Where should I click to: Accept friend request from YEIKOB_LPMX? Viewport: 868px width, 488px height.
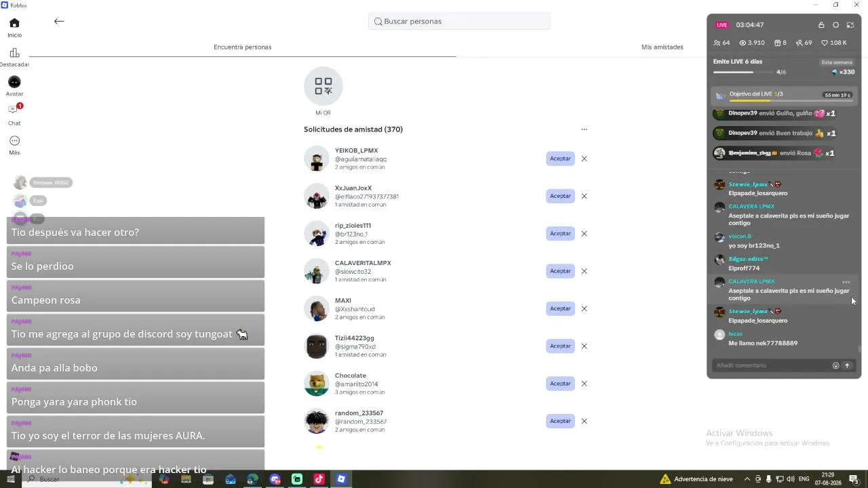pyautogui.click(x=560, y=159)
